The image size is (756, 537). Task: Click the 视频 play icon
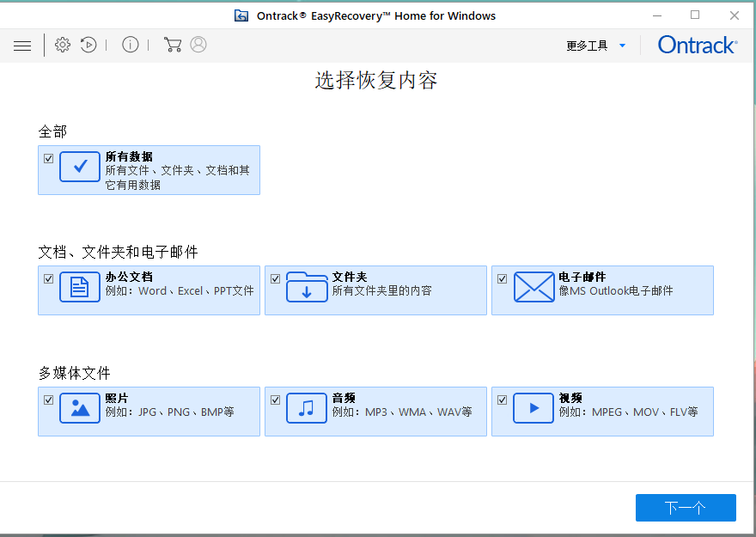pos(533,408)
